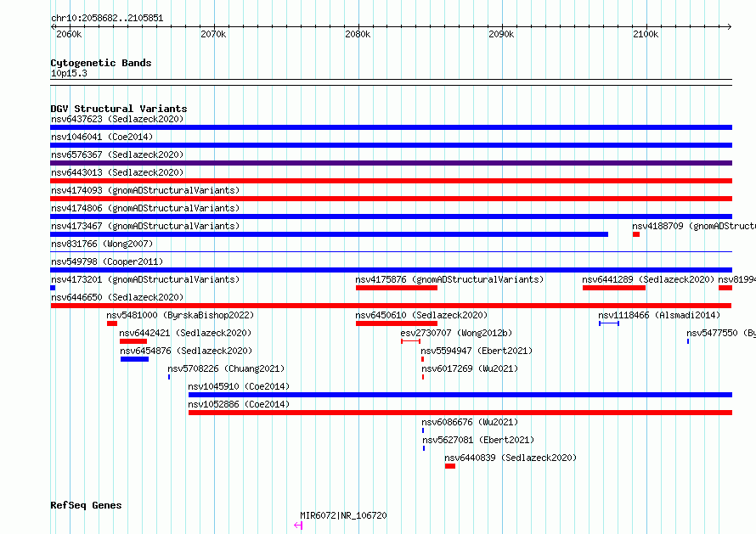Click small red nsv6440839 marker
The width and height of the screenshot is (756, 534).
click(450, 466)
